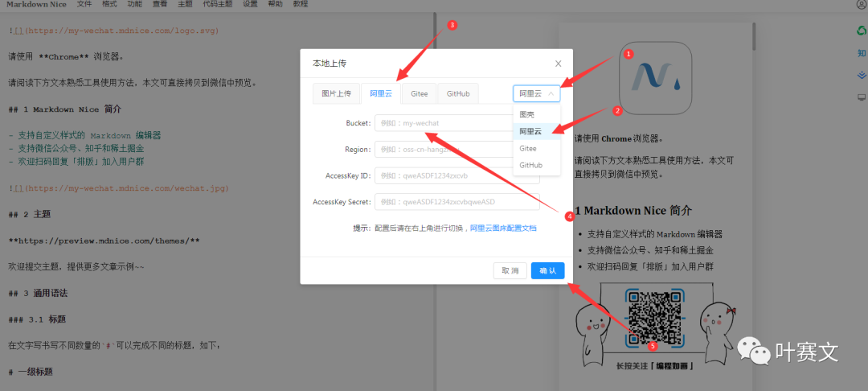The width and height of the screenshot is (868, 391).
Task: Open the 帮助 menu
Action: click(x=275, y=5)
